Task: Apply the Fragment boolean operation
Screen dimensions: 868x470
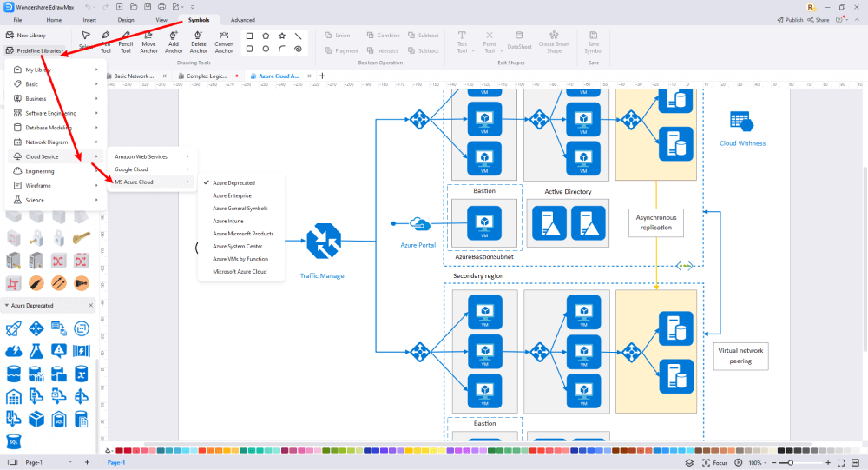Action: 341,50
